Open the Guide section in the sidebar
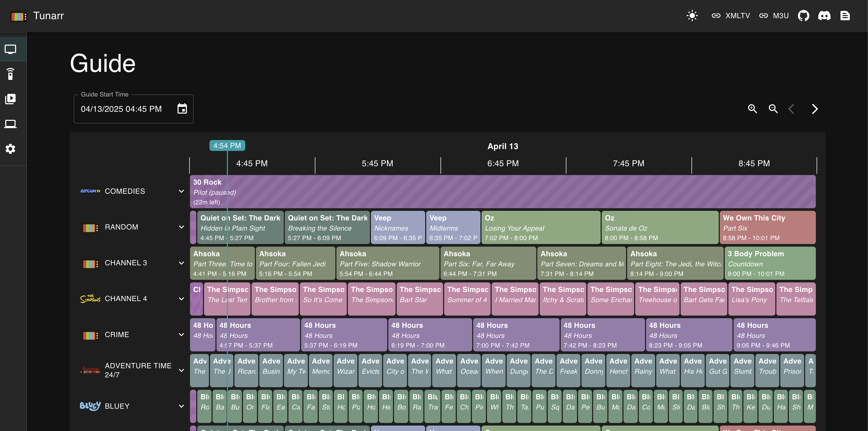 click(10, 49)
